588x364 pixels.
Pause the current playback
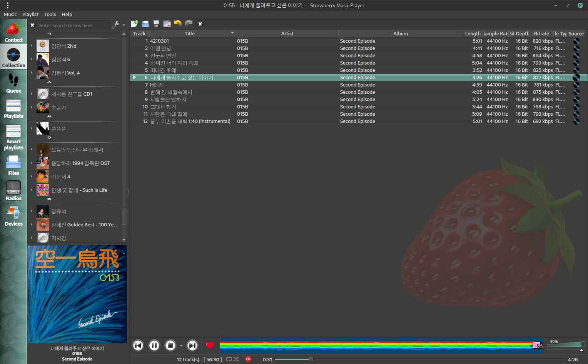(x=154, y=346)
